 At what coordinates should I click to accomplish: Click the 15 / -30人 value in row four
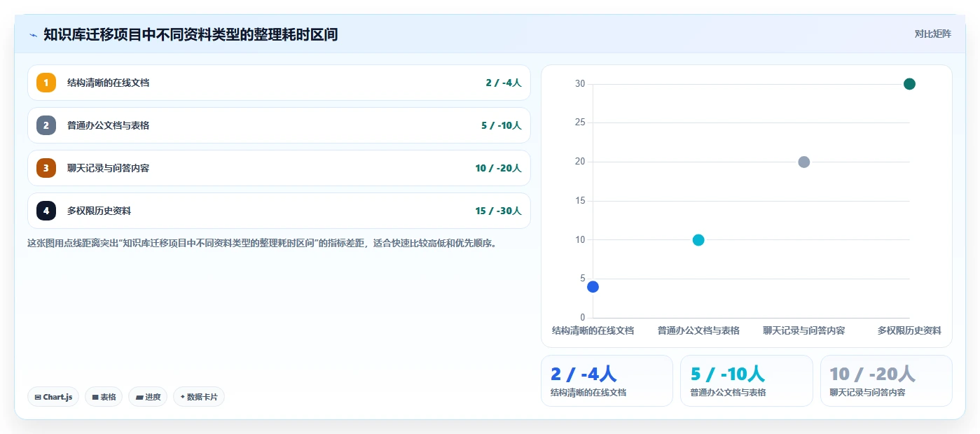(x=498, y=211)
